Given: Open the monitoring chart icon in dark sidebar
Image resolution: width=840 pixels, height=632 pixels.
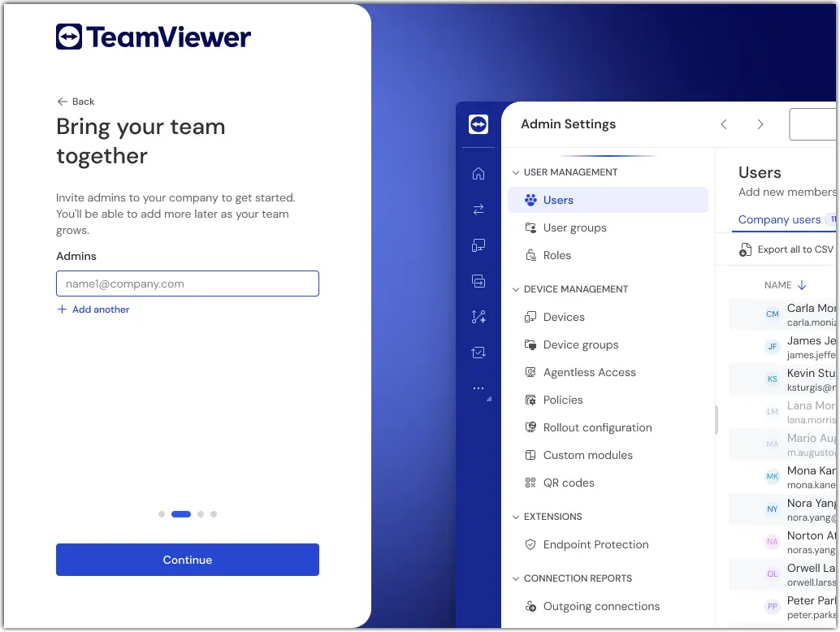Looking at the screenshot, I should [478, 353].
